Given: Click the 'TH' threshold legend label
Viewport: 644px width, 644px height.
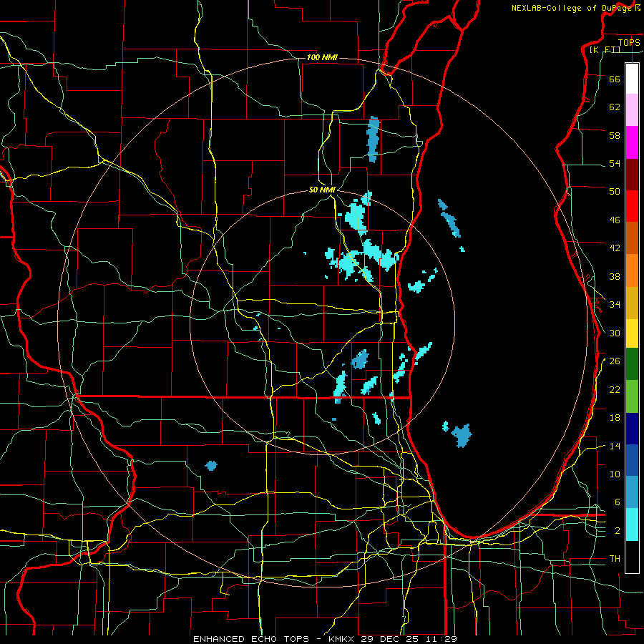Looking at the screenshot, I should tap(615, 559).
